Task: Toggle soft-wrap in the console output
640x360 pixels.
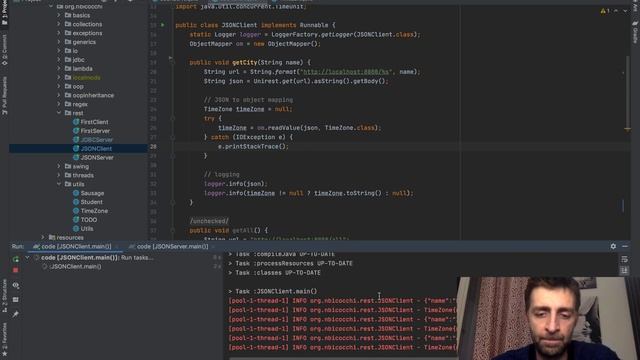Action: point(624,260)
